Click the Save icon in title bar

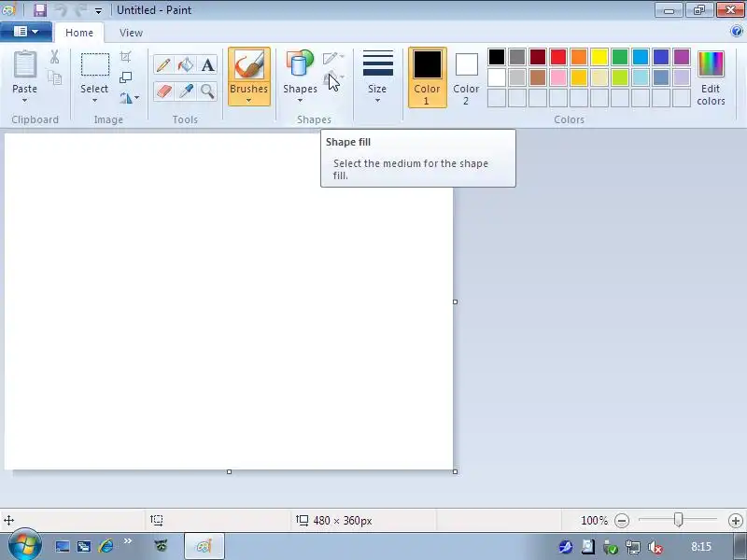click(40, 10)
